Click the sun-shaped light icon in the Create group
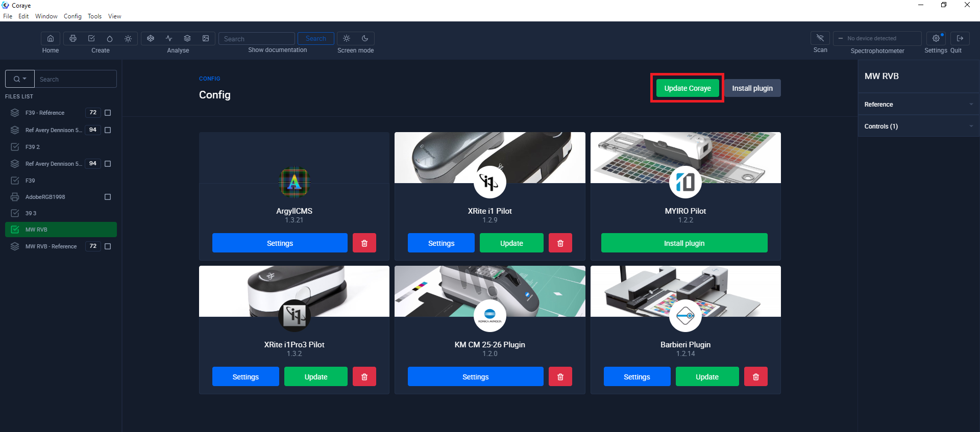The width and height of the screenshot is (980, 432). [x=128, y=39]
